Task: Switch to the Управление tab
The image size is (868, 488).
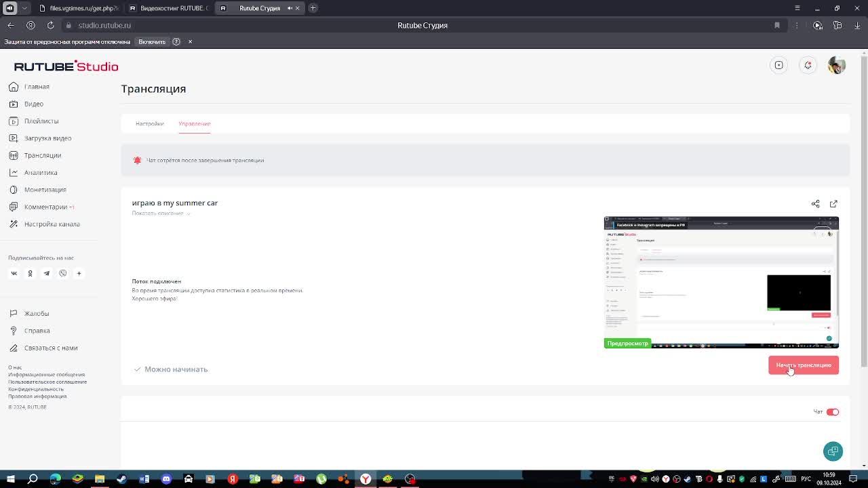Action: [195, 123]
